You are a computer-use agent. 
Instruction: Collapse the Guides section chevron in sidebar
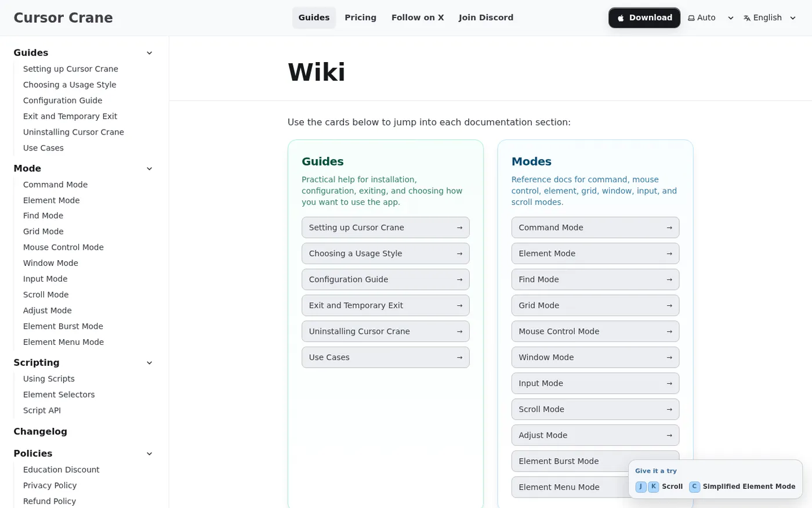coord(149,53)
